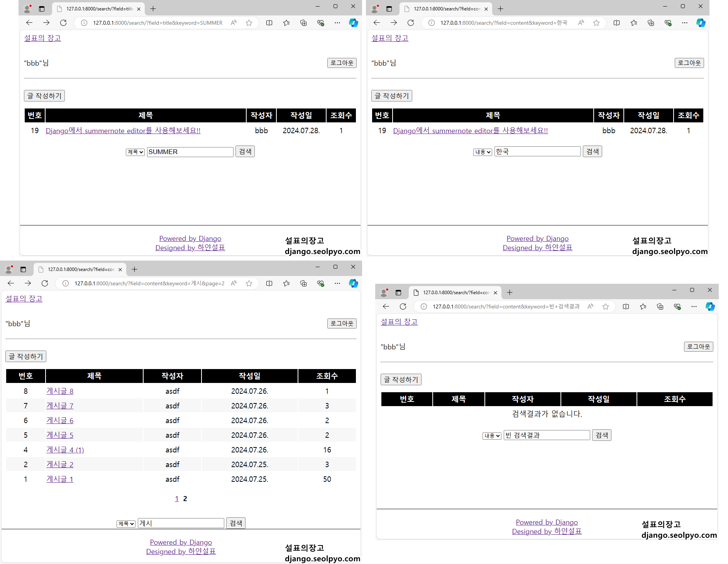Refresh the page=2 게시 search window
Screen dimensions: 728x564
(45, 283)
